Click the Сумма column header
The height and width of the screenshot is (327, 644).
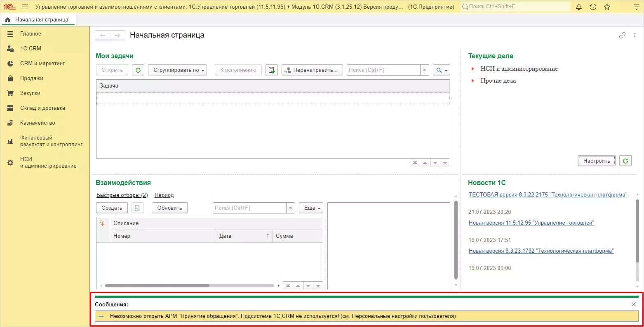[x=297, y=236]
